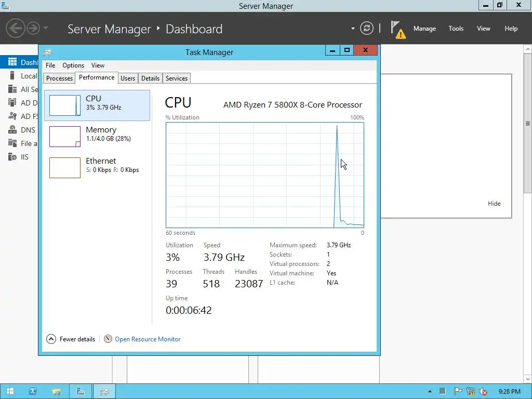The height and width of the screenshot is (399, 532).
Task: Click the Up time value 0:00:06:42
Action: click(189, 310)
